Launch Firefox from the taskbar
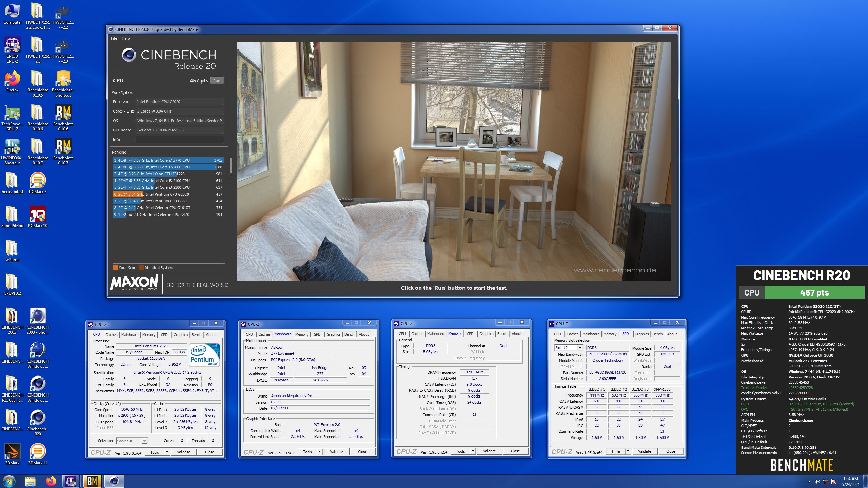Image resolution: width=868 pixels, height=488 pixels. pos(51,481)
